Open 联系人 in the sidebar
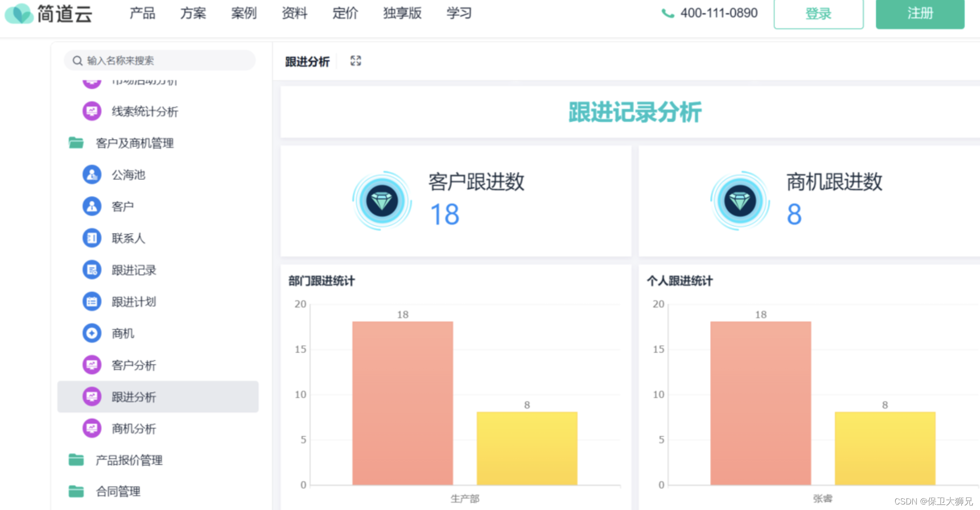980x510 pixels. (129, 238)
